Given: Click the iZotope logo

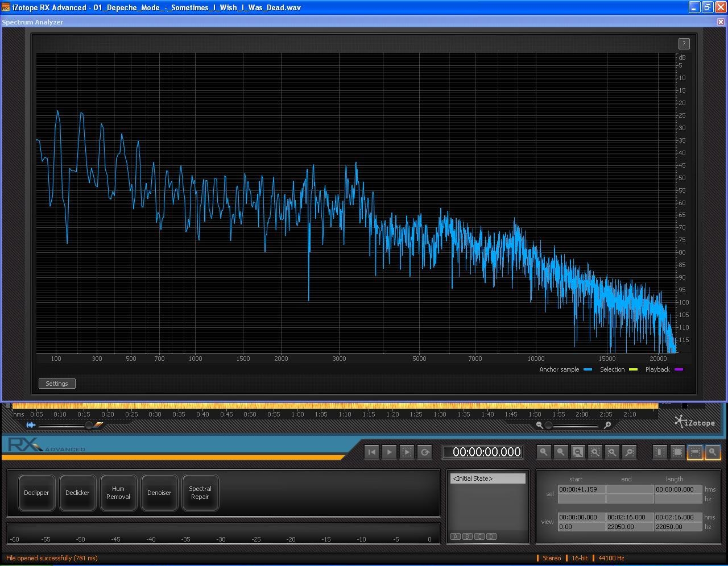Looking at the screenshot, I should pyautogui.click(x=694, y=422).
